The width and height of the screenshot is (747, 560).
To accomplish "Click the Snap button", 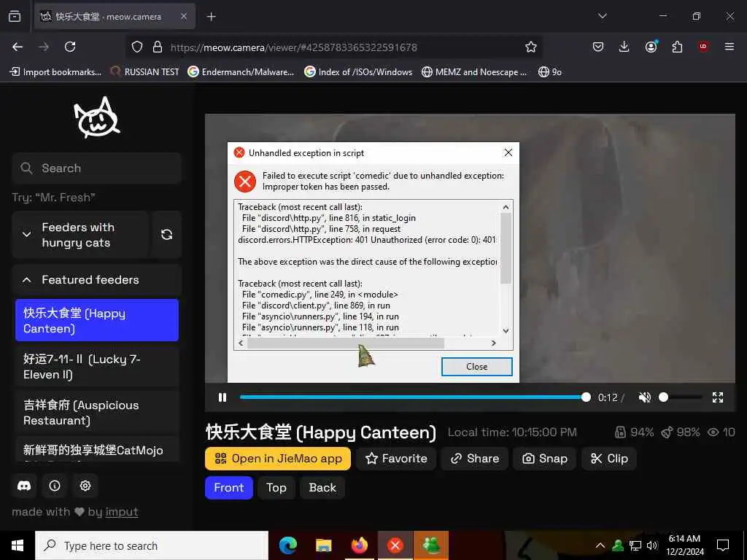I will click(x=544, y=459).
